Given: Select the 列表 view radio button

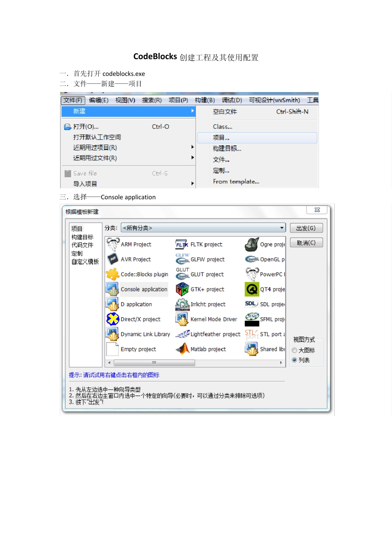Looking at the screenshot, I should point(295,360).
